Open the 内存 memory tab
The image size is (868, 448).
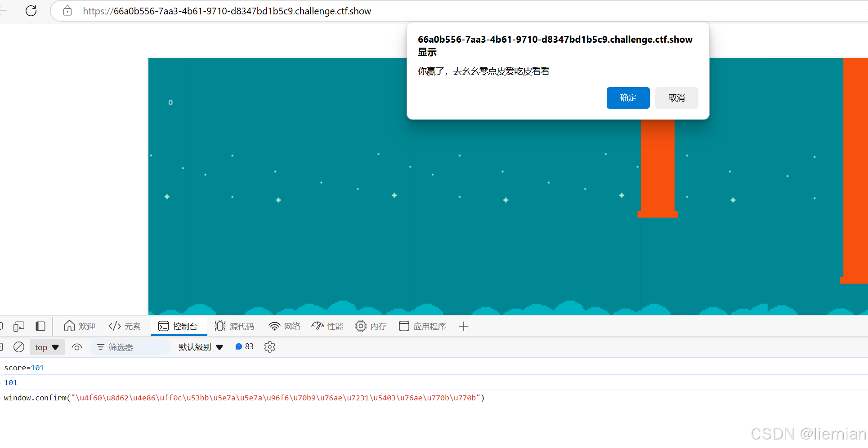click(371, 326)
